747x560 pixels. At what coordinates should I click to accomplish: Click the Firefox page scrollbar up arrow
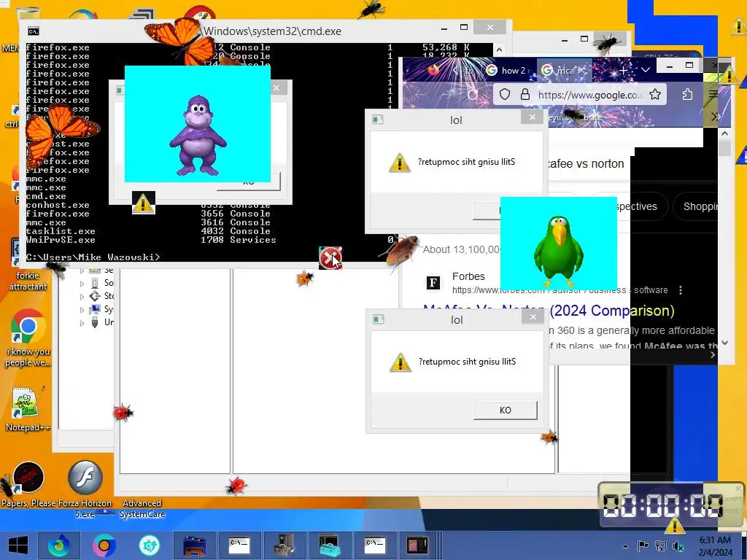[x=724, y=134]
